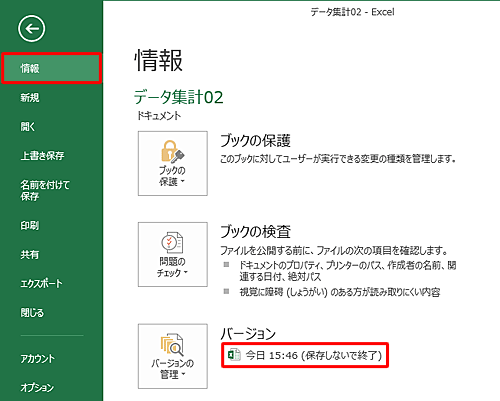500x401 pixels.
Task: Click the ブックの保護 section heading
Action: coord(255,141)
